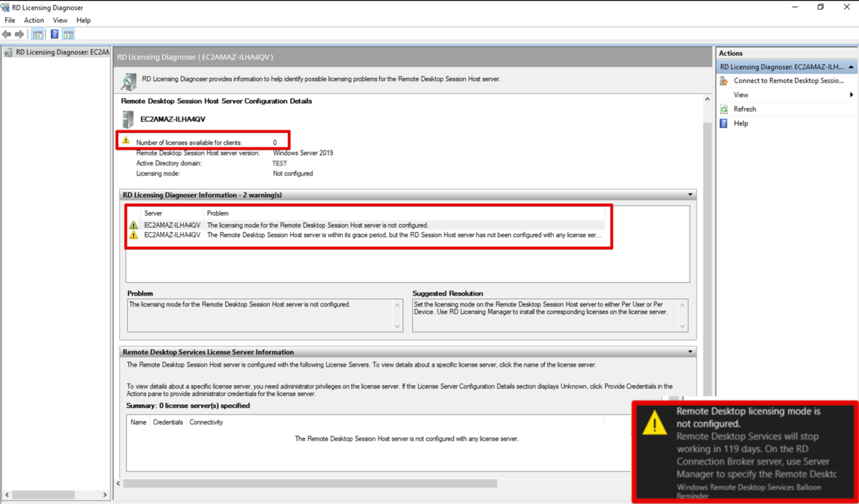This screenshot has height=504, width=859.
Task: Collapse the Actions group with the up arrow
Action: tap(851, 67)
